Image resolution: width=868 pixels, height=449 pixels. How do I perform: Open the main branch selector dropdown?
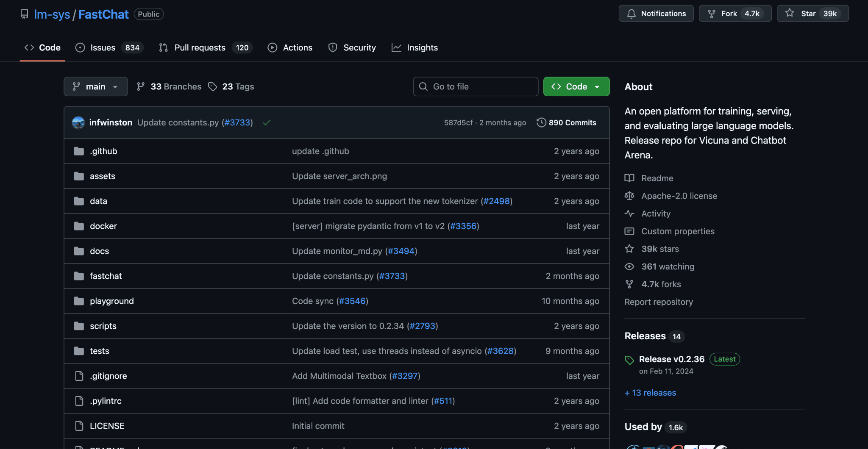(x=95, y=86)
